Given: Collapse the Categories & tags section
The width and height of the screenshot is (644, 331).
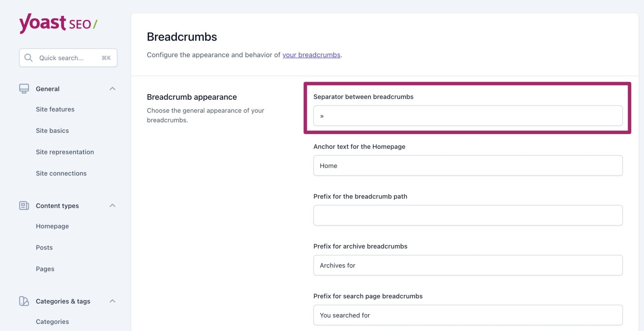Looking at the screenshot, I should (112, 301).
